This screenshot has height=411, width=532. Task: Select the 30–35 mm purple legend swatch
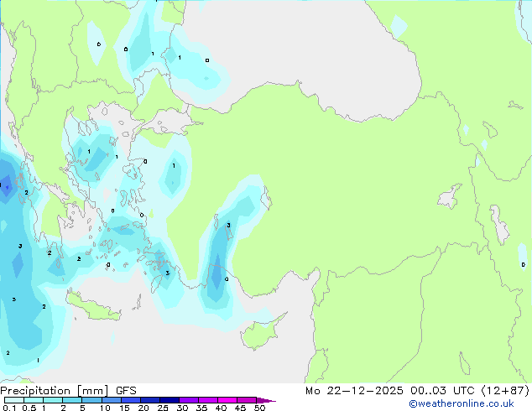coord(189,400)
